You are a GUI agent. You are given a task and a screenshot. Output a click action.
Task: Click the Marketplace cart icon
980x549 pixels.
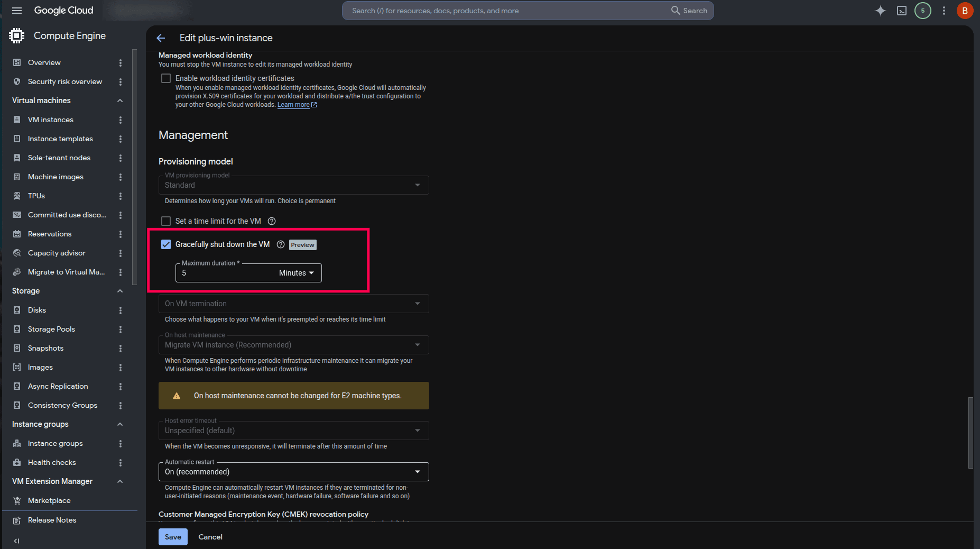pos(17,500)
